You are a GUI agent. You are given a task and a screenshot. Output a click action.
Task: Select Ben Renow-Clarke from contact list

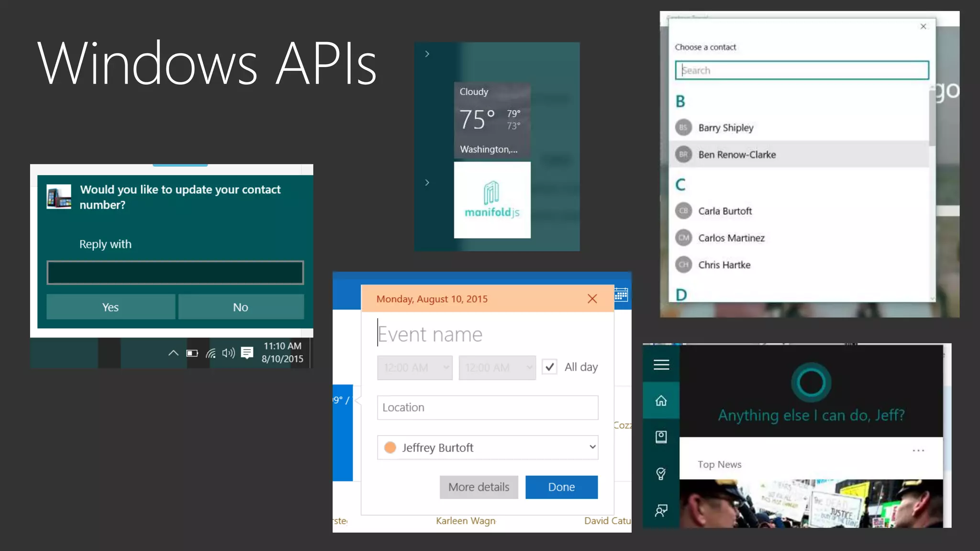pyautogui.click(x=737, y=154)
